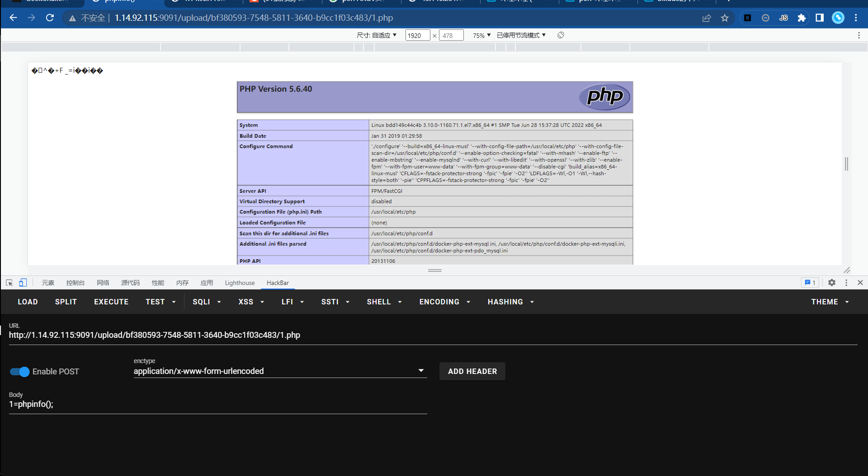Image resolution: width=868 pixels, height=476 pixels.
Task: Click the viewport right edge handle
Action: point(847,164)
